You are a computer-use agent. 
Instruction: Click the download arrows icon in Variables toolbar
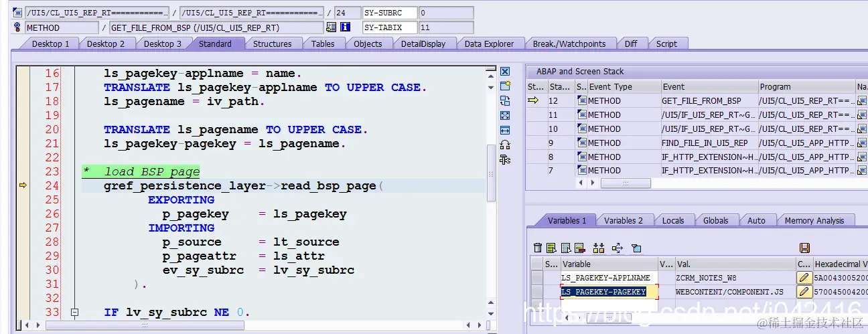click(599, 248)
